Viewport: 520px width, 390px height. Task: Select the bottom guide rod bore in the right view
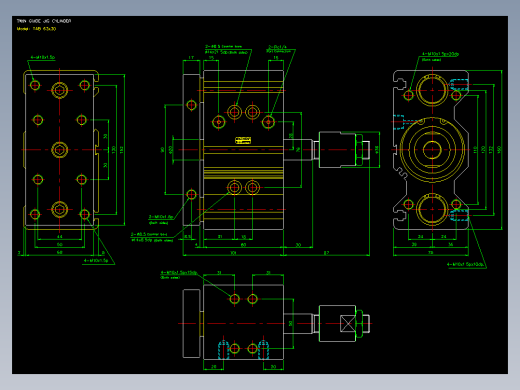pos(432,209)
